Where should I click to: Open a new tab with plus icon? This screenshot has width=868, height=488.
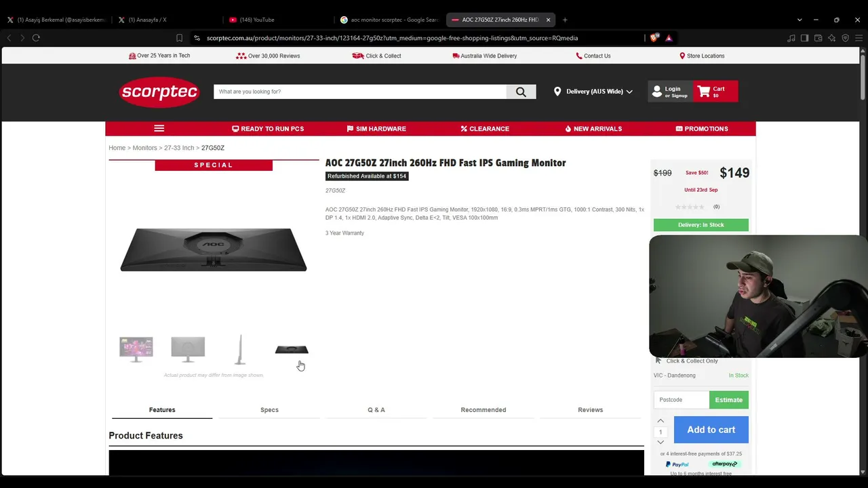coord(565,20)
